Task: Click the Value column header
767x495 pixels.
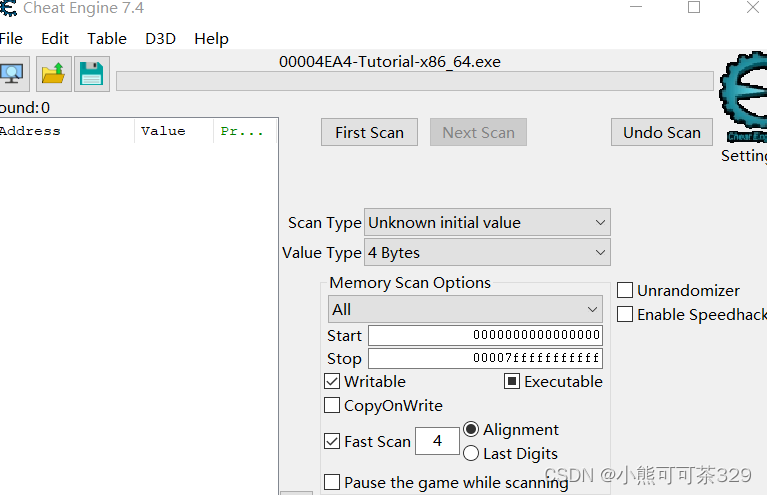Action: tap(174, 131)
